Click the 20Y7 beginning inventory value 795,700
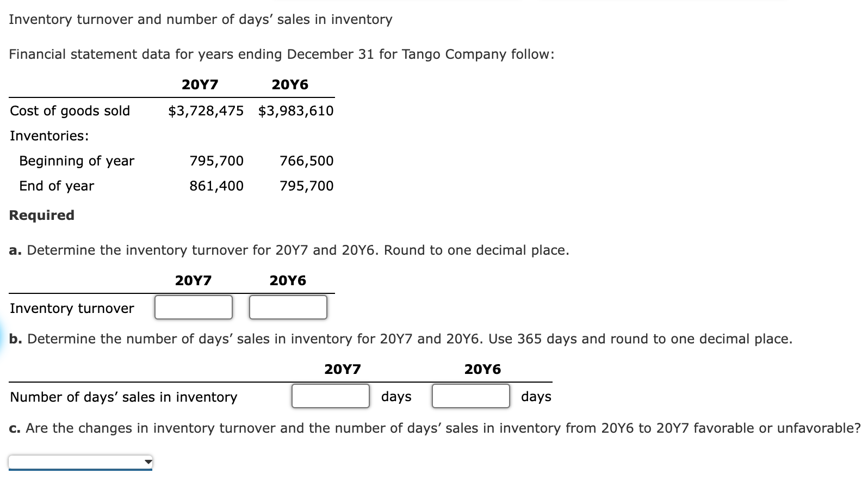Viewport: 868px width, 504px height. pyautogui.click(x=216, y=161)
